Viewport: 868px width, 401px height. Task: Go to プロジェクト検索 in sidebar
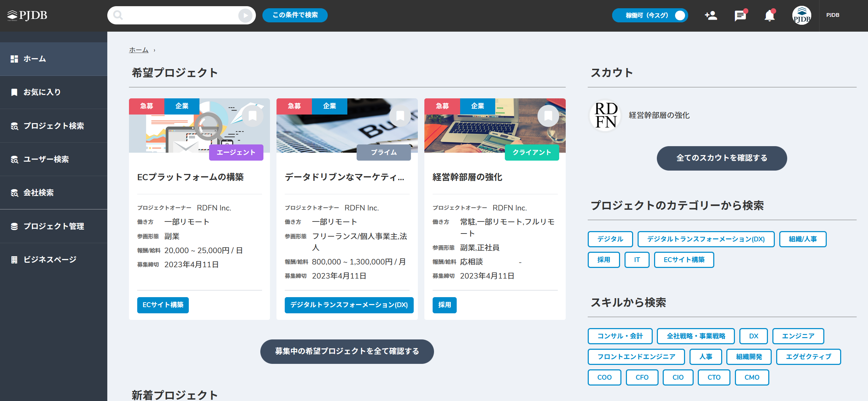pyautogui.click(x=54, y=126)
